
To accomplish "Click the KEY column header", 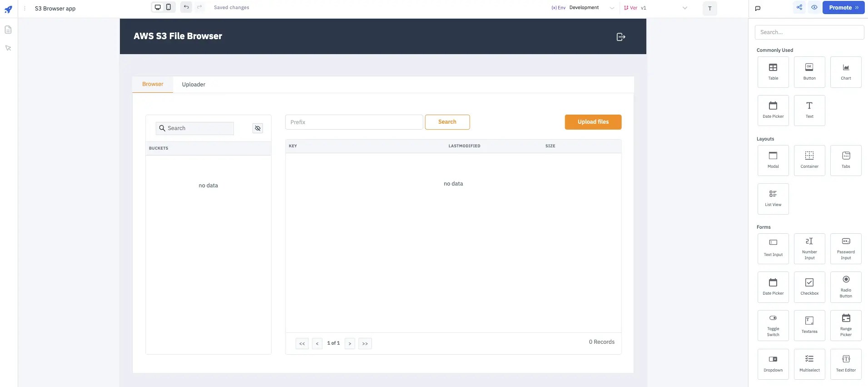I will click(293, 146).
